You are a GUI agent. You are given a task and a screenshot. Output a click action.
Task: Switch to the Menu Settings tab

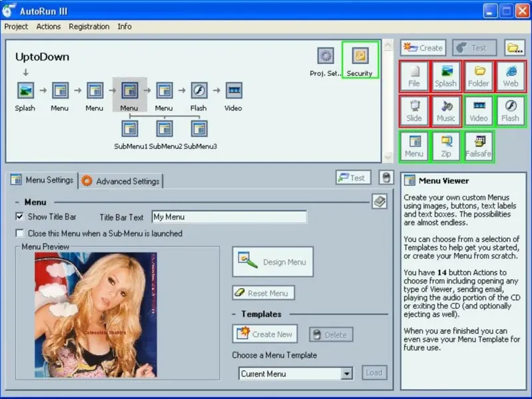(x=43, y=180)
